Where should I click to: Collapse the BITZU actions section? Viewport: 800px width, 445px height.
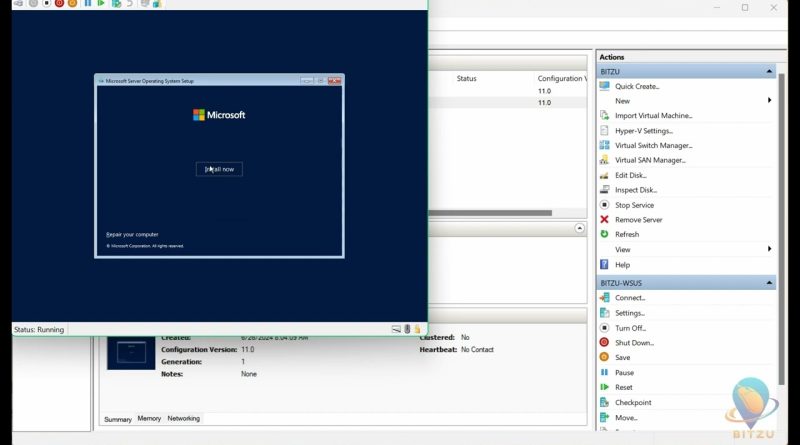769,71
